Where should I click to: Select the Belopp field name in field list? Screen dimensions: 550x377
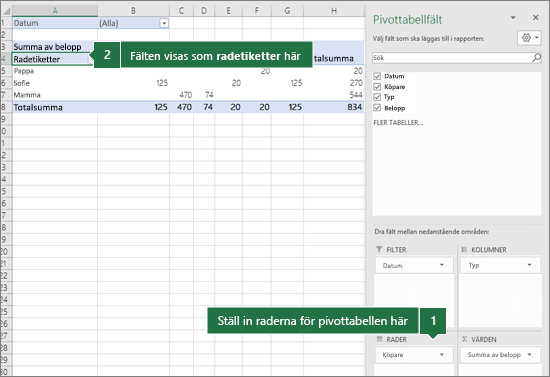point(395,108)
